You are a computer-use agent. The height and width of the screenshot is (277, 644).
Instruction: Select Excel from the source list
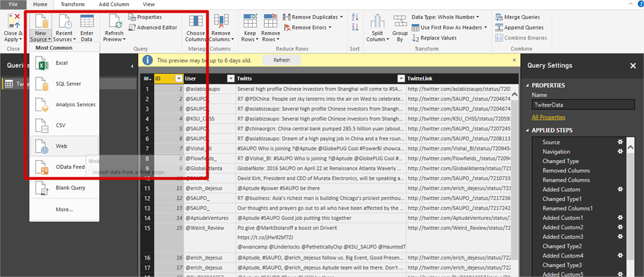point(61,63)
